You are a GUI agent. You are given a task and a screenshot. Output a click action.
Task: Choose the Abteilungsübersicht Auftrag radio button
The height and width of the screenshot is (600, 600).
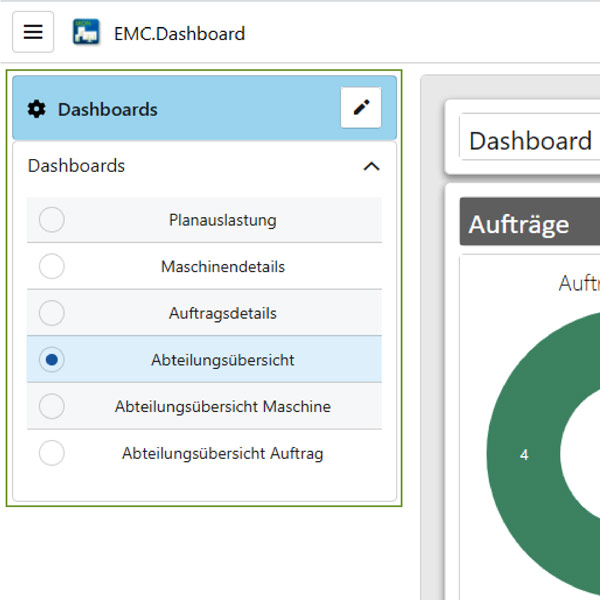(x=52, y=453)
